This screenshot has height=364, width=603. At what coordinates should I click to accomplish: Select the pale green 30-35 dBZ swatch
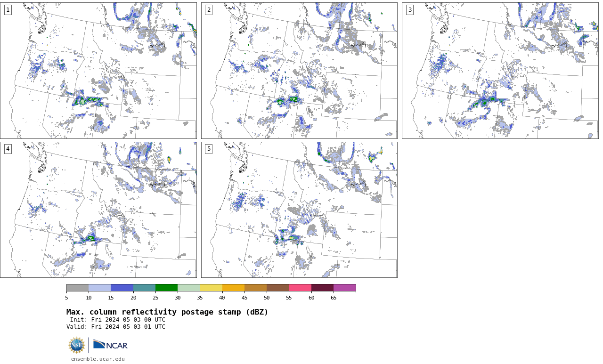tap(188, 288)
